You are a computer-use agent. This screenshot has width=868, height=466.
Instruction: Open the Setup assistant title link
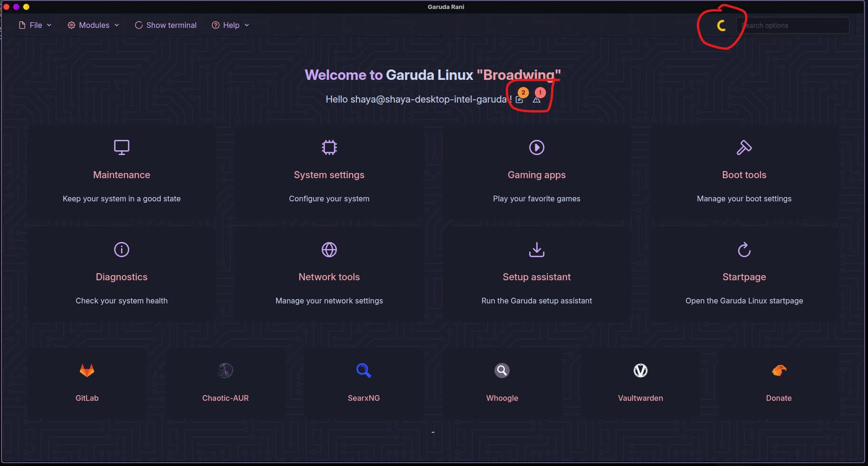tap(537, 277)
